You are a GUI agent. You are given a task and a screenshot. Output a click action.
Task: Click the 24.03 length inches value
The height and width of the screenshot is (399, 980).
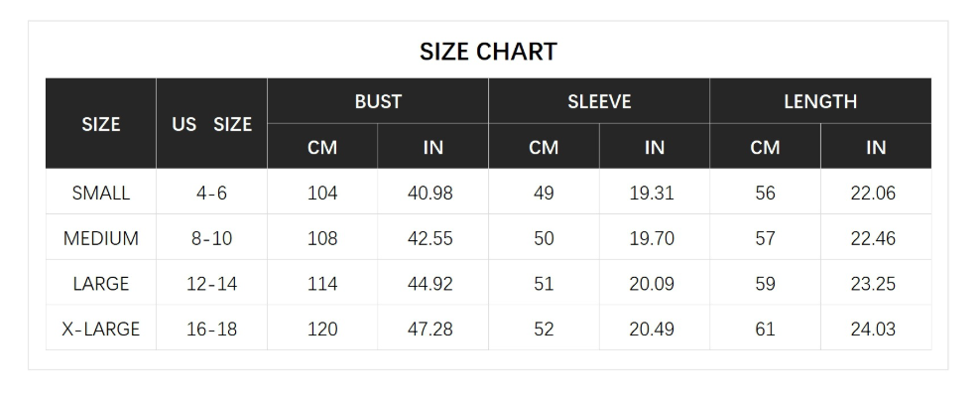(873, 329)
